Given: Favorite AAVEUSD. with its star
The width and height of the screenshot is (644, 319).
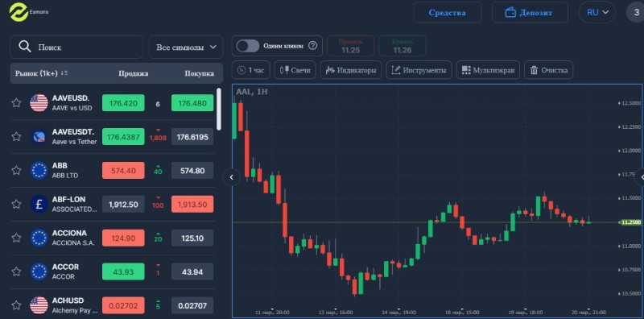Looking at the screenshot, I should point(16,103).
